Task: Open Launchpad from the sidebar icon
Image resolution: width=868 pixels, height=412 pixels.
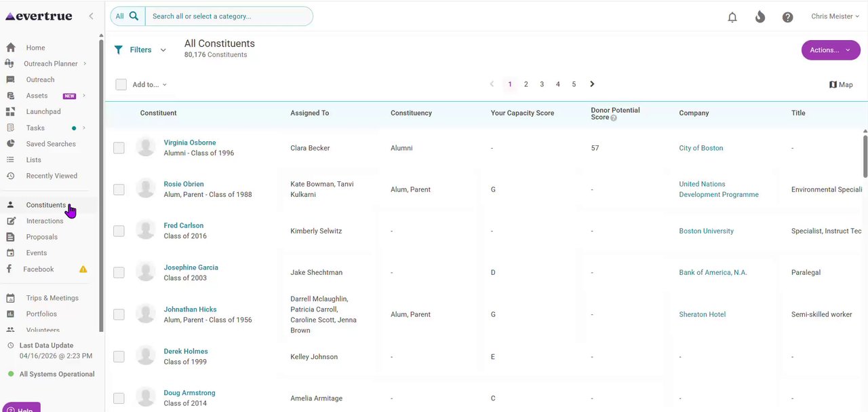Action: coord(11,111)
